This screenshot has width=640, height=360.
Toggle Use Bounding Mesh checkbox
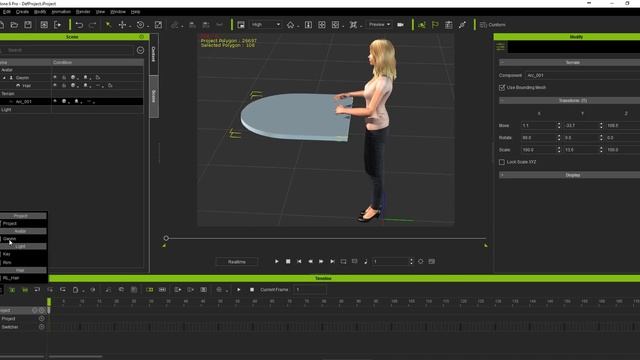pos(502,87)
